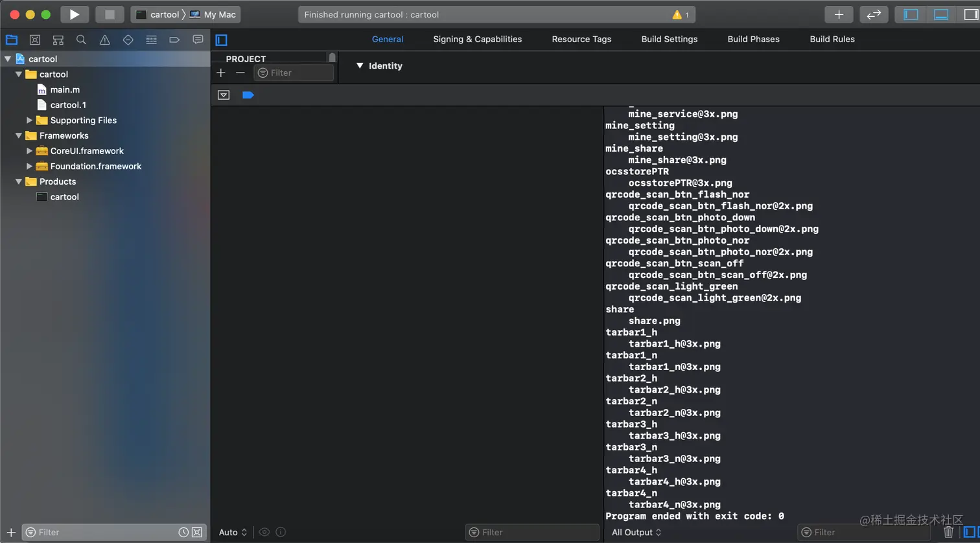Click the Stop button in the toolbar
This screenshot has height=543, width=980.
[x=110, y=14]
